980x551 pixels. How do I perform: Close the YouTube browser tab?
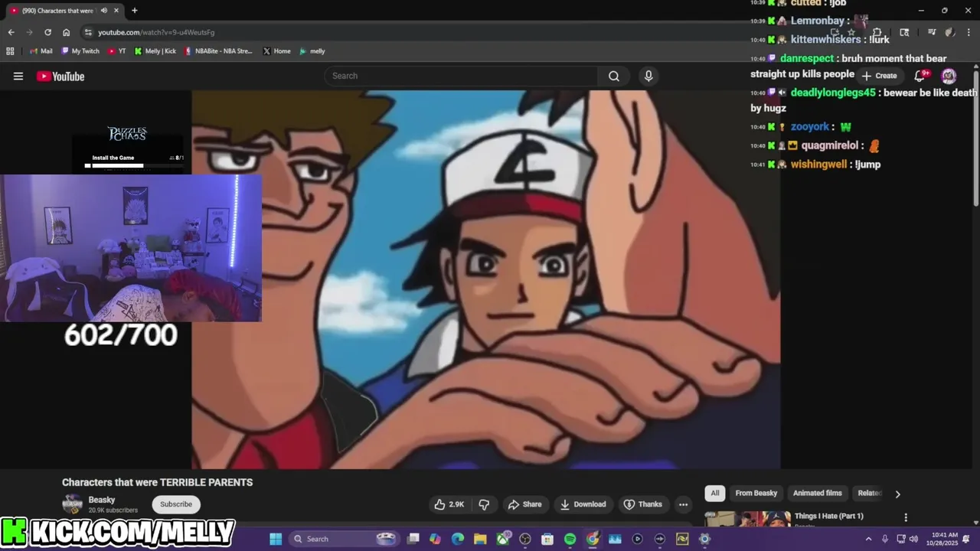(x=116, y=11)
